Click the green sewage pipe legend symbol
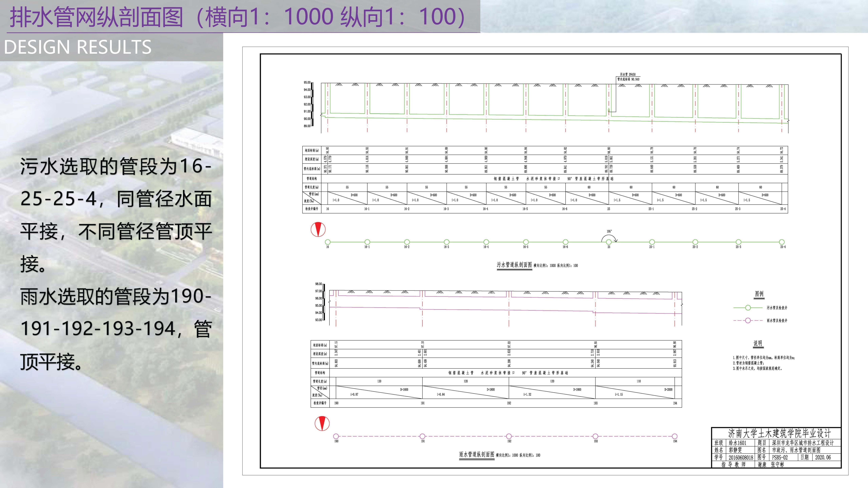This screenshot has width=868, height=488. 748,308
